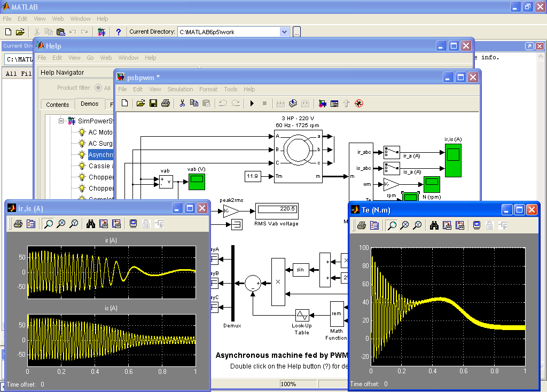
Task: Open Library Browser icon in psbpwm toolbar
Action: 322,104
